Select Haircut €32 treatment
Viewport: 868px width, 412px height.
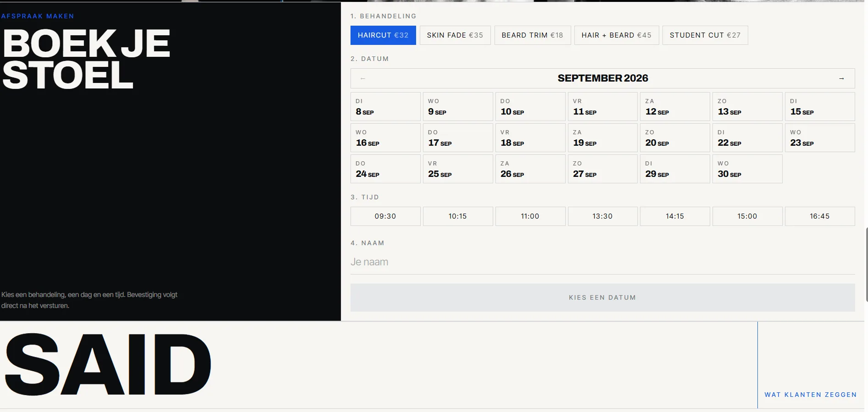point(383,35)
